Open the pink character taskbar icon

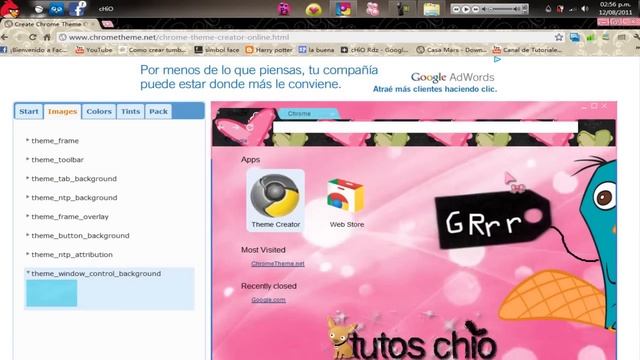(284, 9)
